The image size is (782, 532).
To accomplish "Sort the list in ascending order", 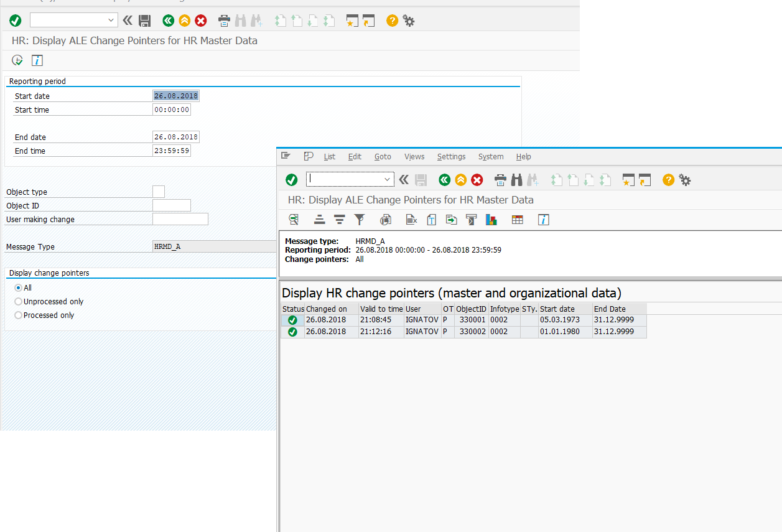I will (319, 220).
